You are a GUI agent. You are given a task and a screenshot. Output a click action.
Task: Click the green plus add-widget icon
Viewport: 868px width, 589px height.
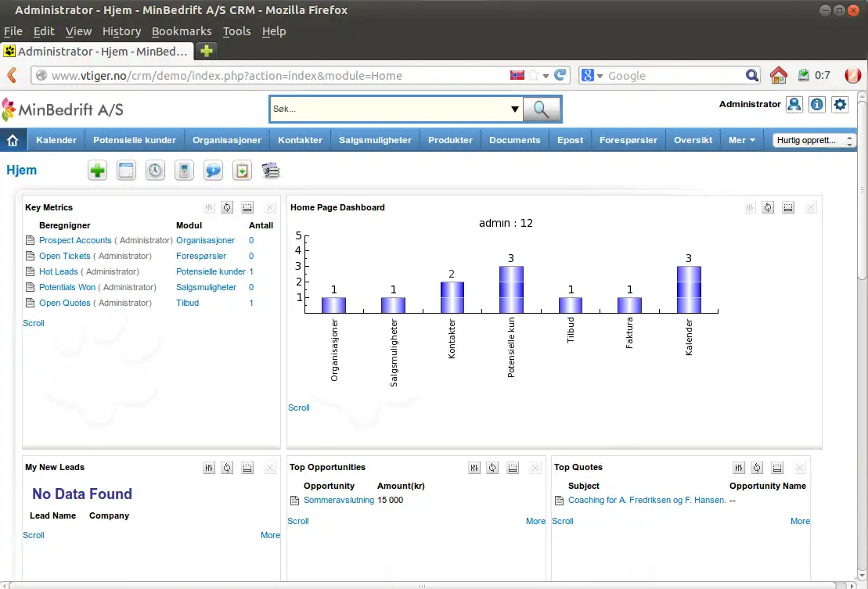click(x=97, y=171)
